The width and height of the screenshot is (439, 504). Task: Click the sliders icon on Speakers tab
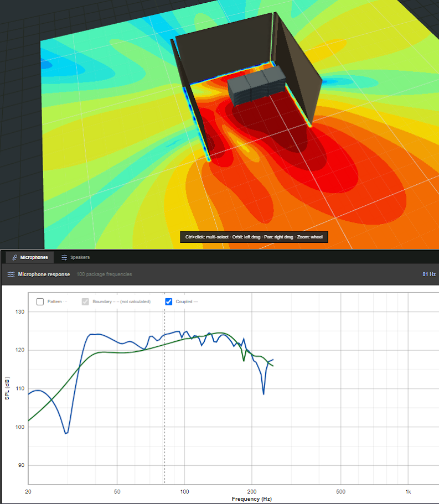point(64,257)
